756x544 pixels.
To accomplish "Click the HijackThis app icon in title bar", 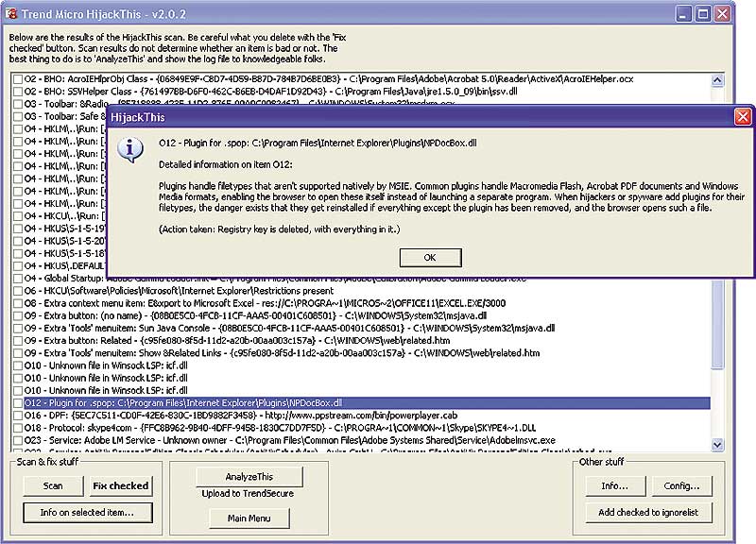I will [x=11, y=13].
